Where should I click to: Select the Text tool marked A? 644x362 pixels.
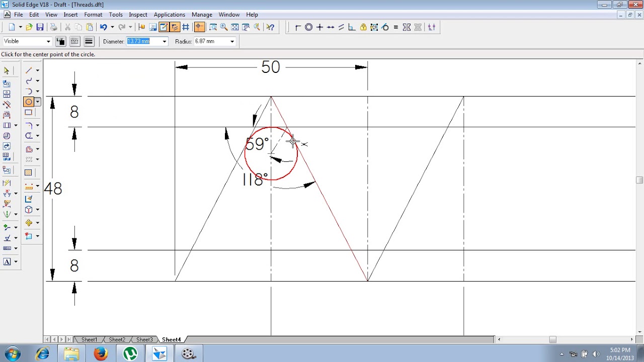7,261
